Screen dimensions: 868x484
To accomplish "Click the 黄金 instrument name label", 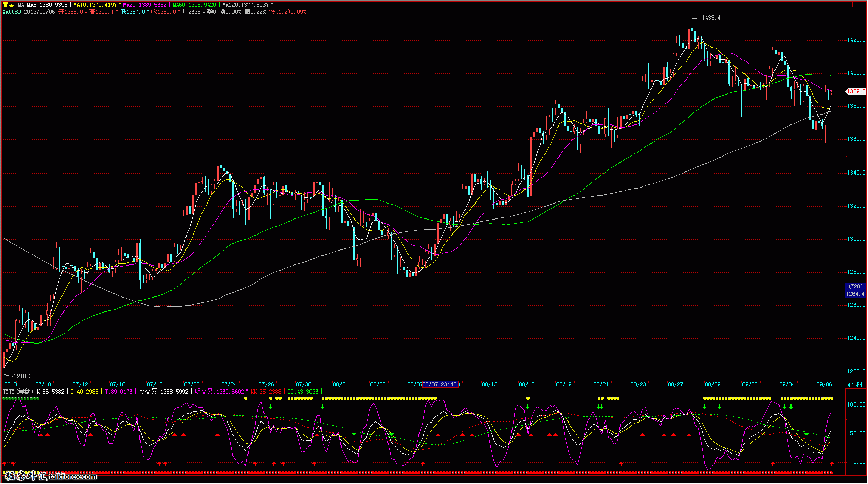I will (8, 5).
